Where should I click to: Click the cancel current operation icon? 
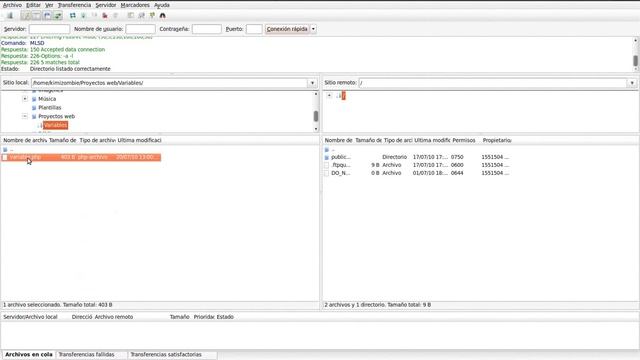click(94, 16)
